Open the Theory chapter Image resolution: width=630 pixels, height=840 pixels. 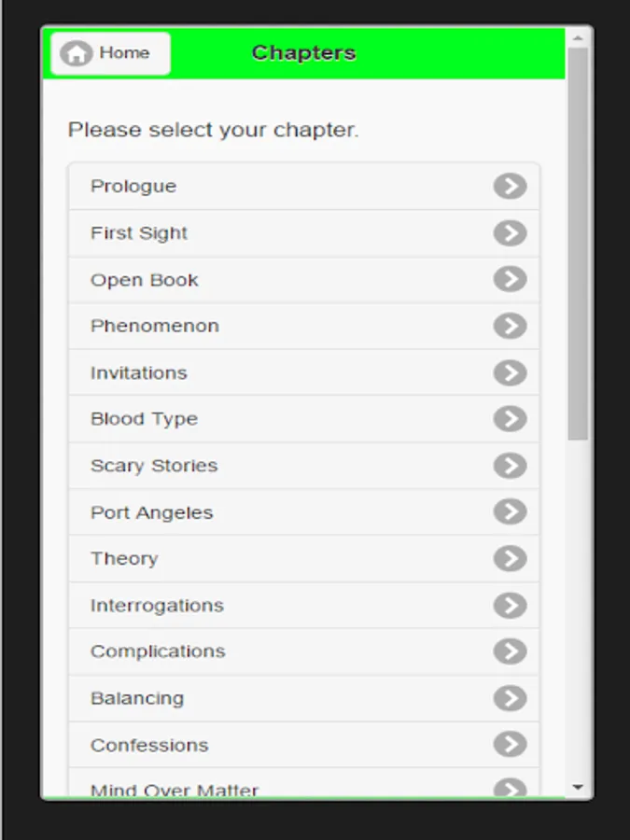click(x=124, y=559)
